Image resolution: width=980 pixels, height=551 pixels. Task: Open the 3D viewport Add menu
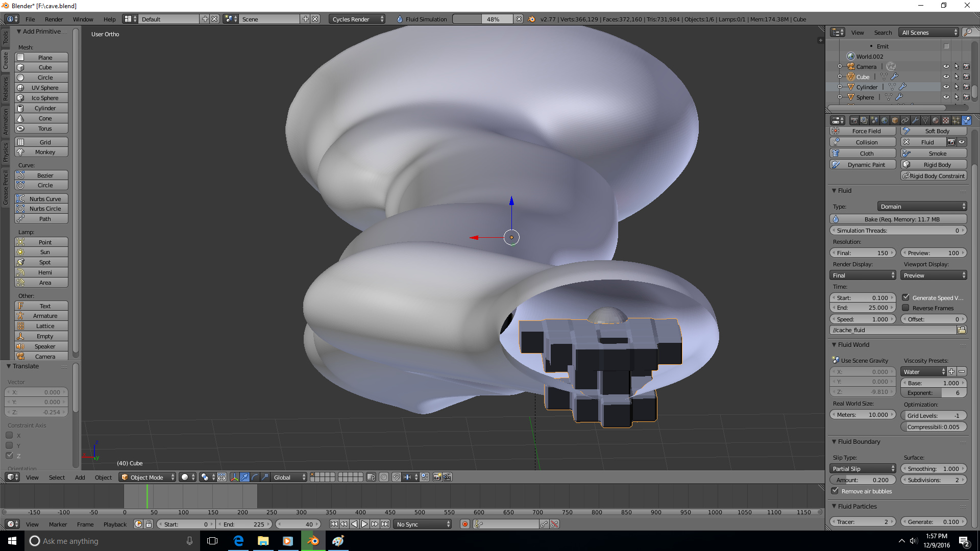[x=80, y=477]
